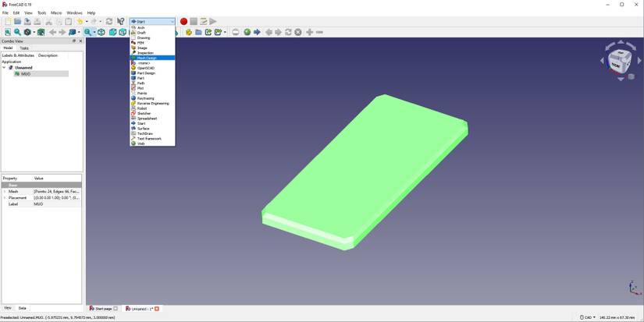Select Spreadsheet in workbench list
Viewport: 644px width, 322px height.
pos(152,119)
